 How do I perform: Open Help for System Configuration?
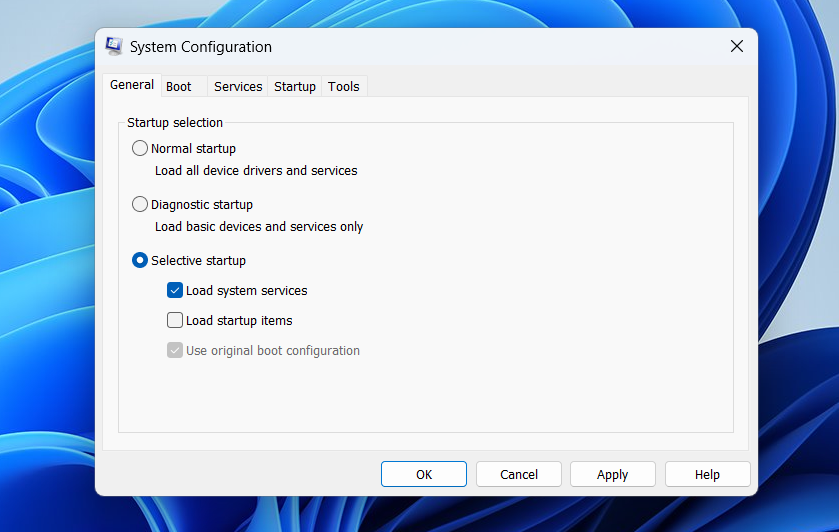[707, 474]
